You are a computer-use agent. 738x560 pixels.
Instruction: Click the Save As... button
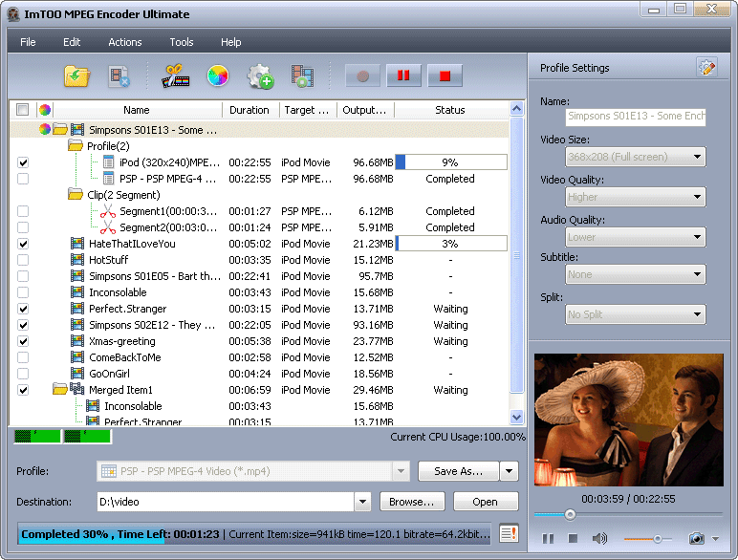458,471
